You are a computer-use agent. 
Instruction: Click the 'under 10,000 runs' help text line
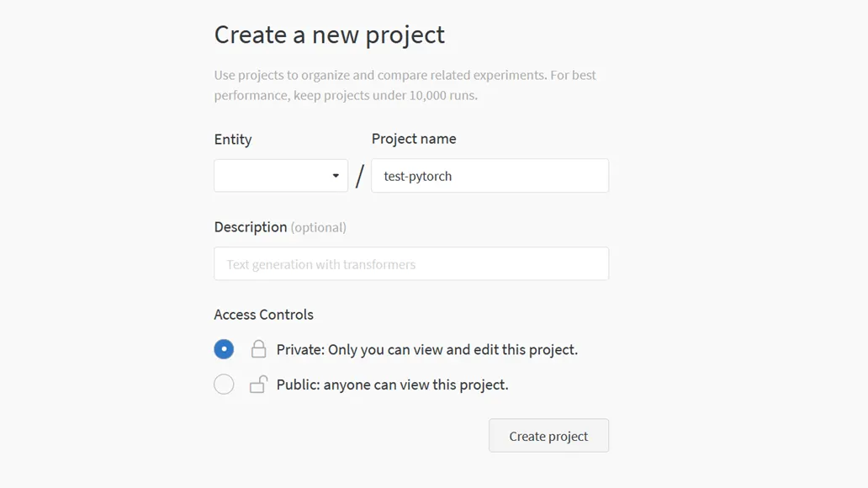[346, 96]
